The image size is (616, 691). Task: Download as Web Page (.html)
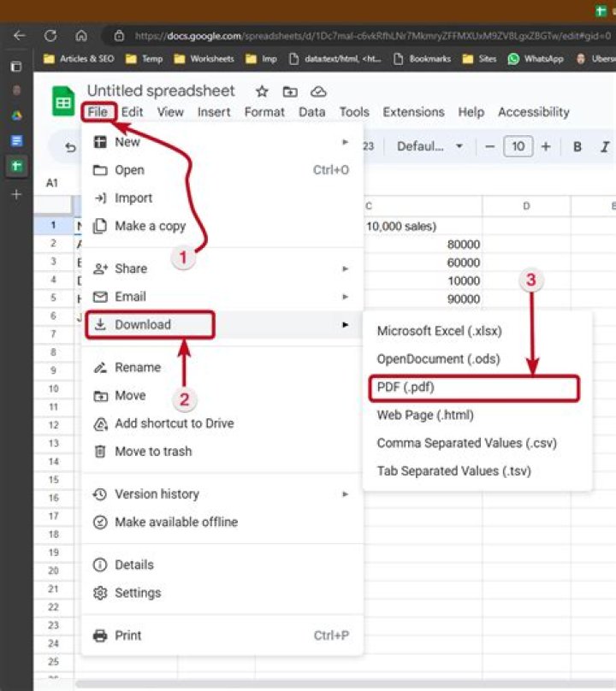pos(477,415)
